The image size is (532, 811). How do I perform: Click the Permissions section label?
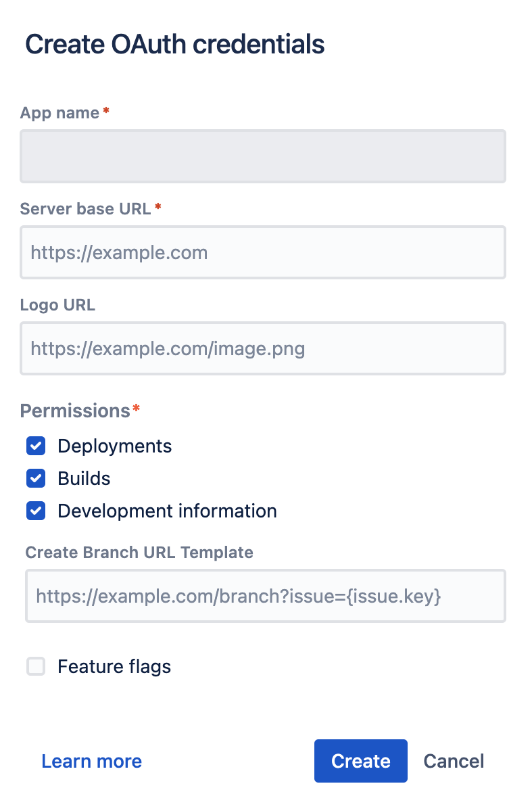click(x=75, y=411)
